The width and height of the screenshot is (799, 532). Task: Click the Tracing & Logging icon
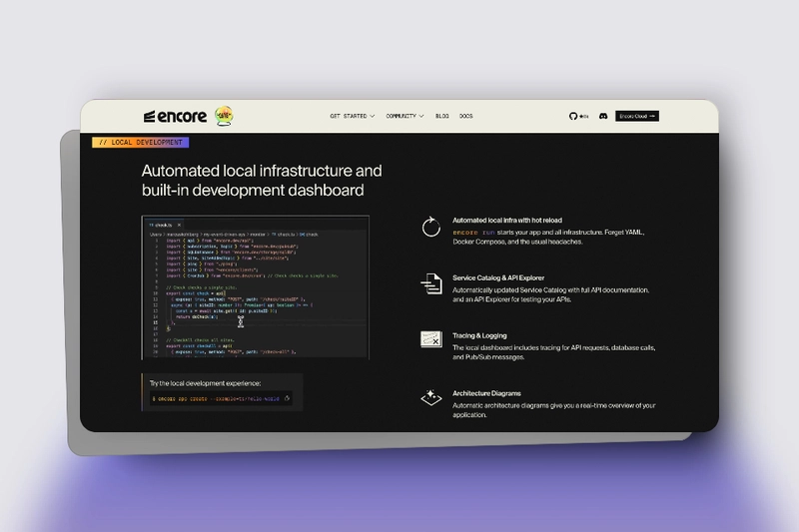point(431,339)
